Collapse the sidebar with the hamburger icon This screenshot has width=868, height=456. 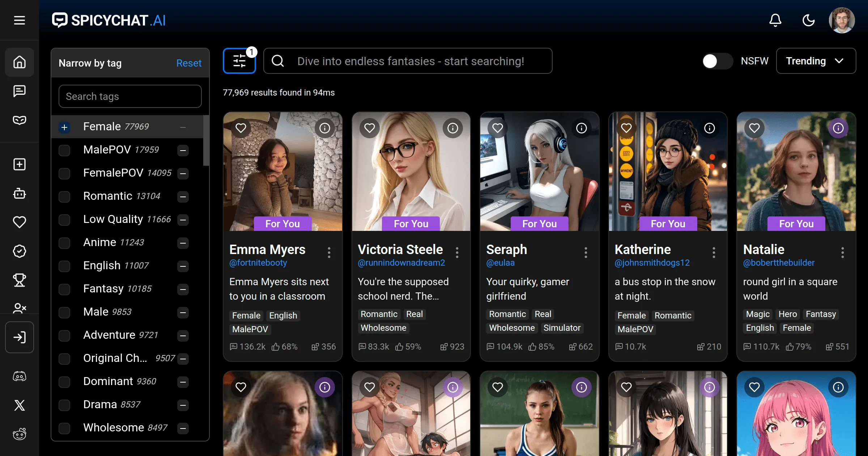point(19,20)
